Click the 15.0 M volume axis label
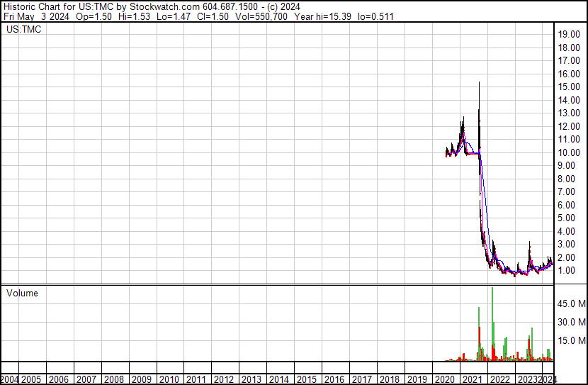The image size is (588, 385). (572, 340)
